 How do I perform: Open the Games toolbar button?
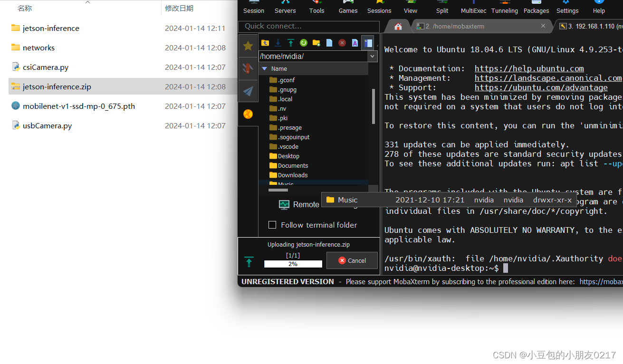(348, 7)
